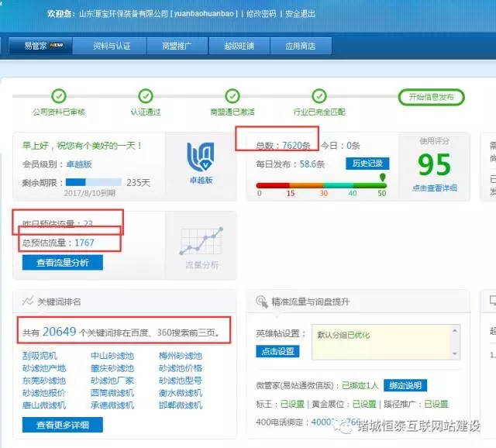
Task: Open the 易管家 tab
Action: [40, 46]
